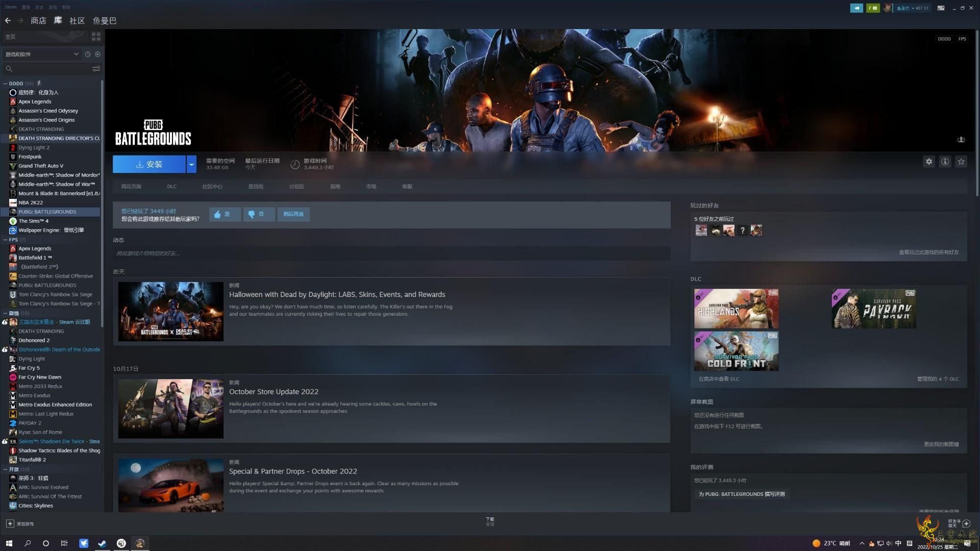Screen dimensions: 980x551
Task: Open Special & Partner Drops October 2022
Action: [x=293, y=471]
